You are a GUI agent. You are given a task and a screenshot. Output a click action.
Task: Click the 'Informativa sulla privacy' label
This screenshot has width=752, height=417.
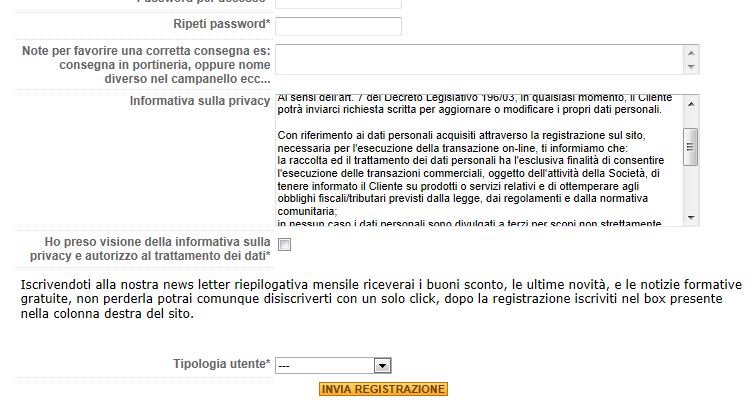[x=200, y=101]
